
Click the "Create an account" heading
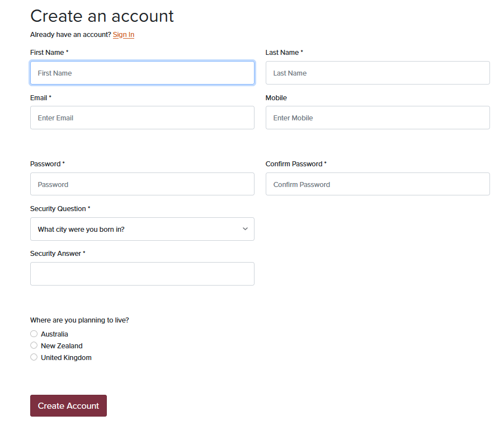(102, 16)
